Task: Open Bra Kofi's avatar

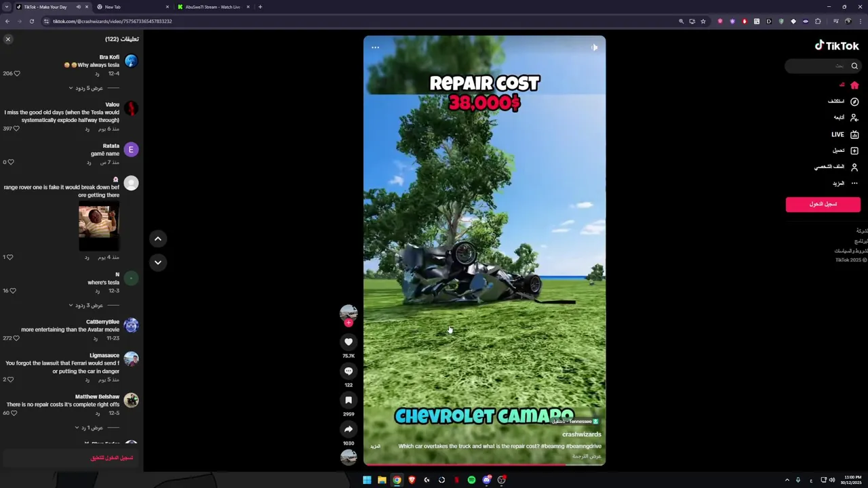Action: coord(131,61)
